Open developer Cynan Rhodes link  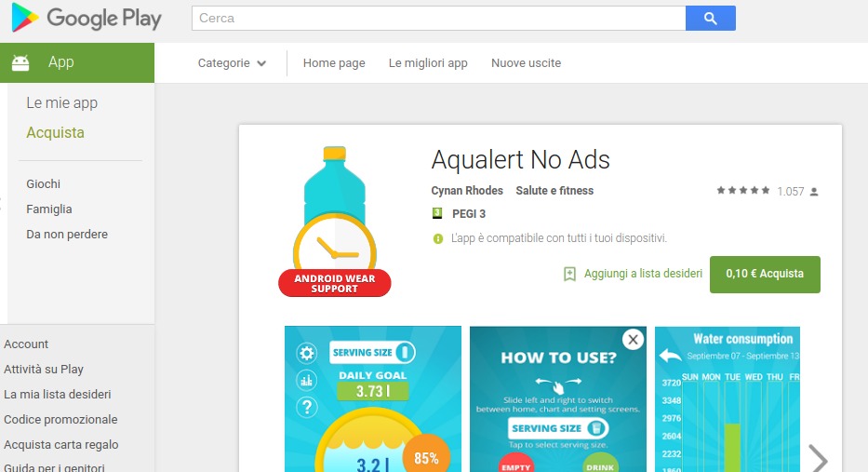tap(467, 191)
